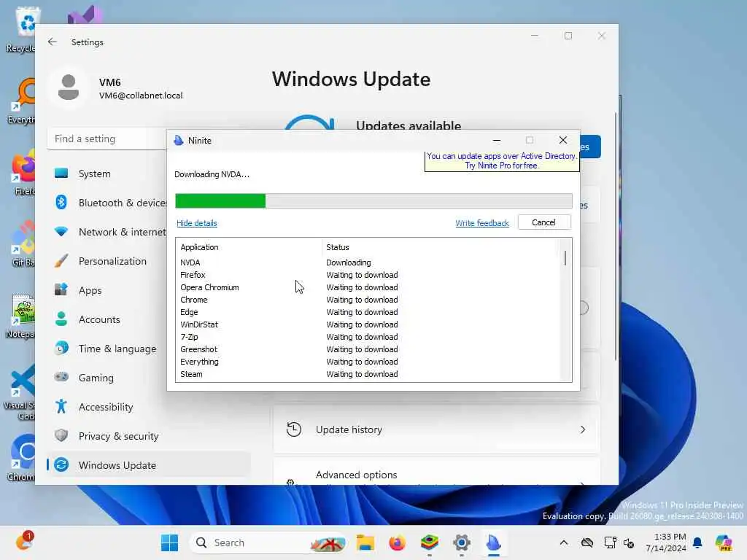747x560 pixels.
Task: Click the Ninite title bar icon
Action: click(179, 141)
